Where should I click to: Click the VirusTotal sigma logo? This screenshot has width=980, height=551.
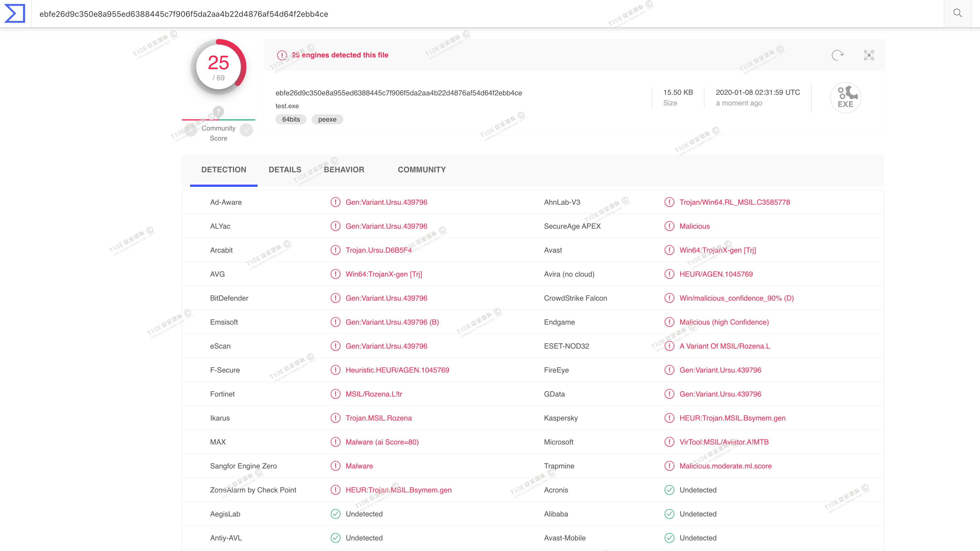pos(14,14)
